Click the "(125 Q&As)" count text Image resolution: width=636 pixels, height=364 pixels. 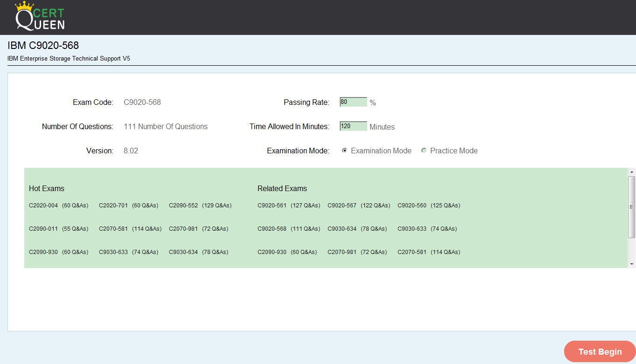point(445,206)
